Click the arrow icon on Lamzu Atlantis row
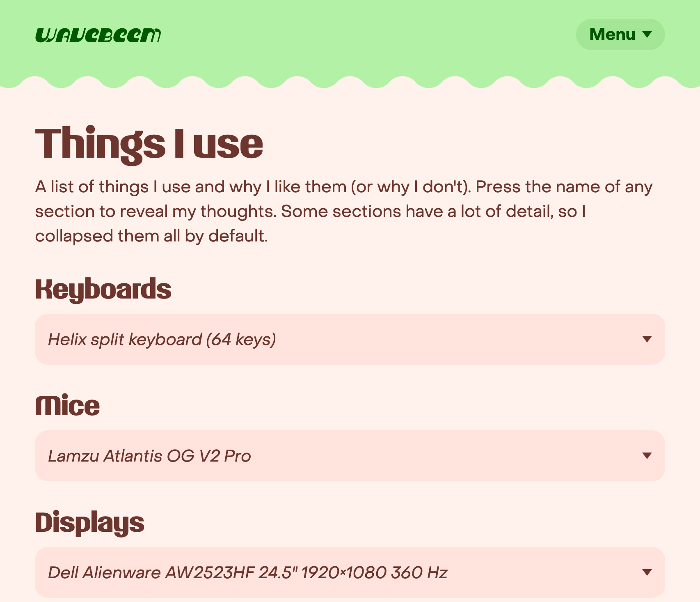The image size is (700, 602). (x=647, y=456)
